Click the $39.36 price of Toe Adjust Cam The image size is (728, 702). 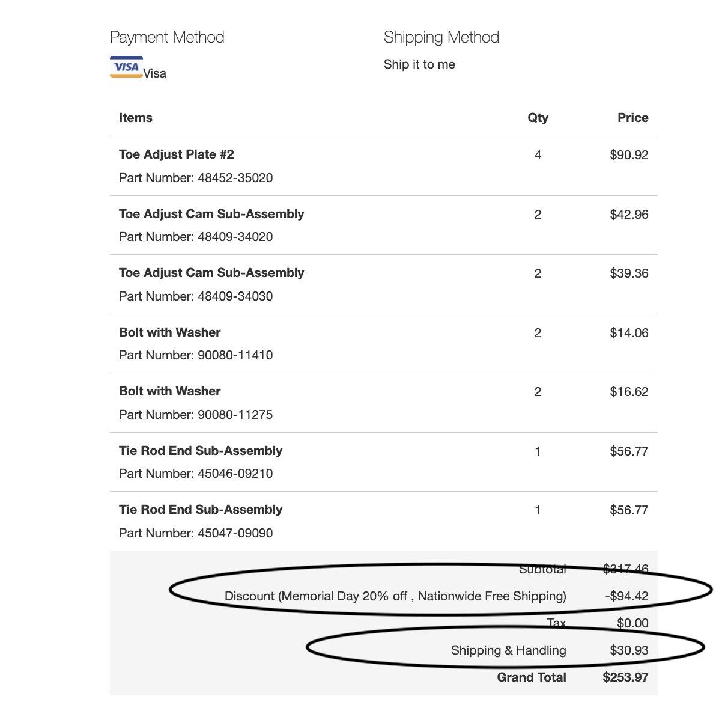[629, 273]
